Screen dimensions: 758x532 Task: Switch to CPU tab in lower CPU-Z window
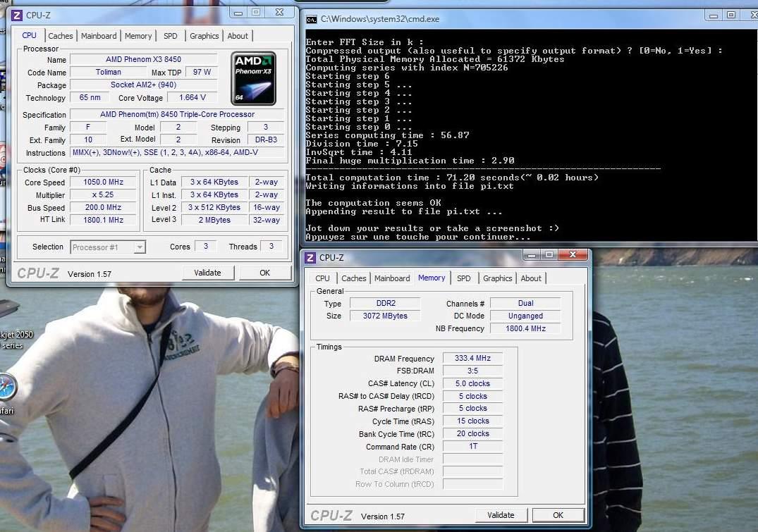[x=322, y=278]
